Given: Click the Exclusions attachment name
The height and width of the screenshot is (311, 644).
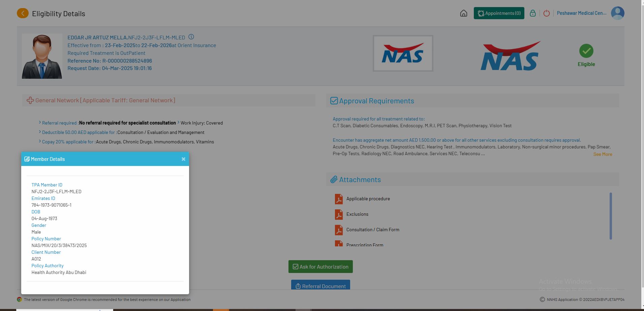Looking at the screenshot, I should click(x=357, y=214).
